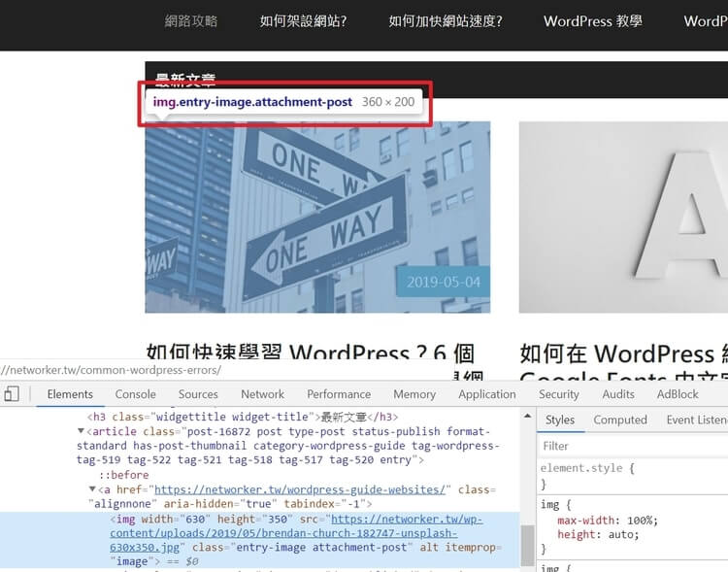Viewport: 728px width, 572px height.
Task: Select the h3 widget-title DOM row
Action: coord(243,417)
